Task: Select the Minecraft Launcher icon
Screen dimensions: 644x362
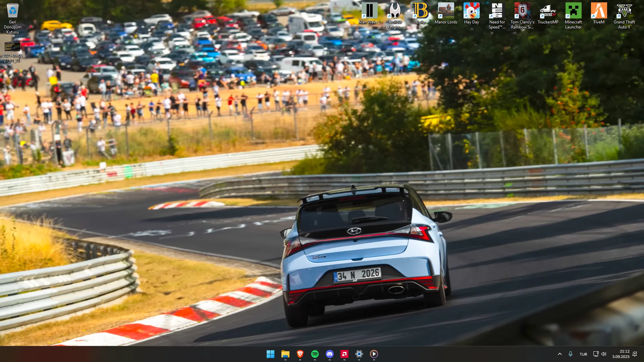Action: pyautogui.click(x=573, y=16)
